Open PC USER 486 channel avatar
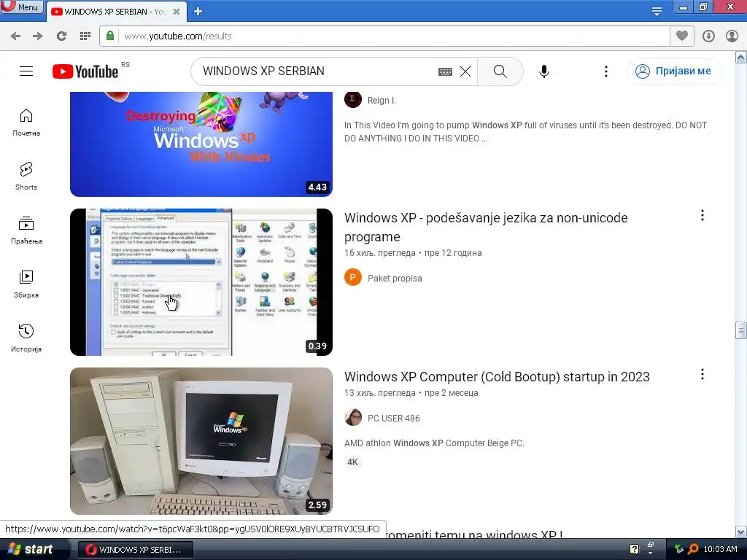This screenshot has height=560, width=747. (353, 418)
